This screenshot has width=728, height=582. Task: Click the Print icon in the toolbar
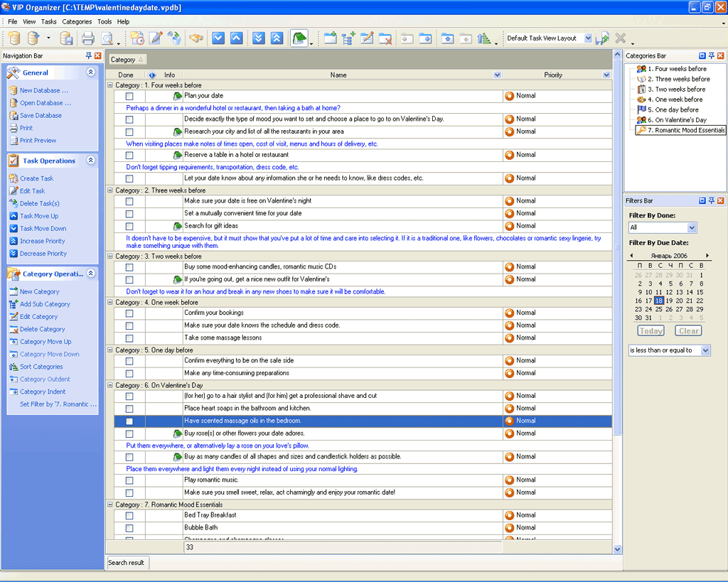(87, 38)
